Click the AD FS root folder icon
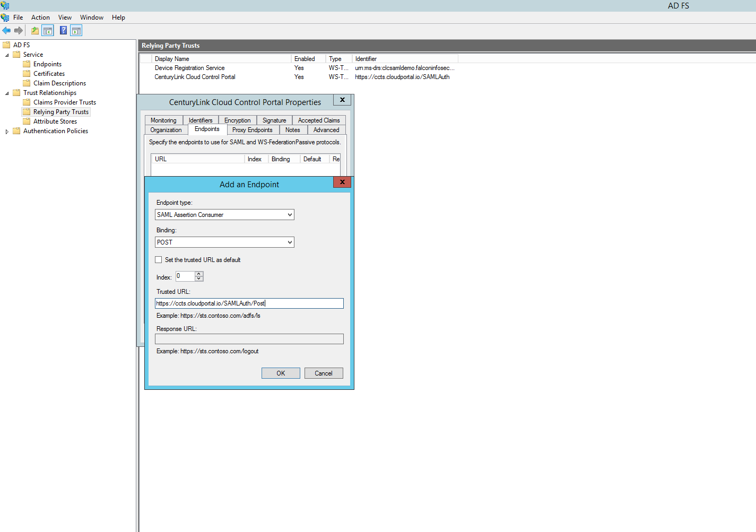 (6, 45)
